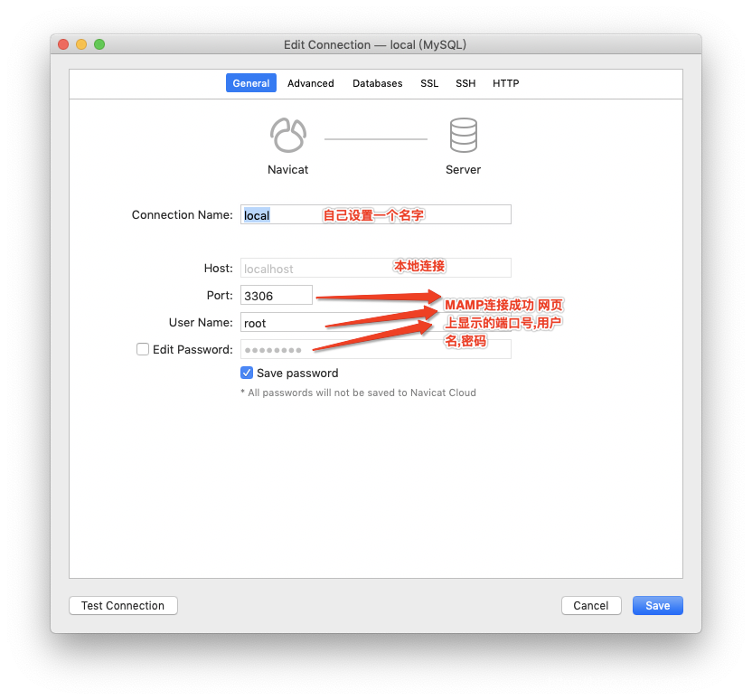Minimize the window with the yellow button
The height and width of the screenshot is (700, 752).
tap(81, 44)
